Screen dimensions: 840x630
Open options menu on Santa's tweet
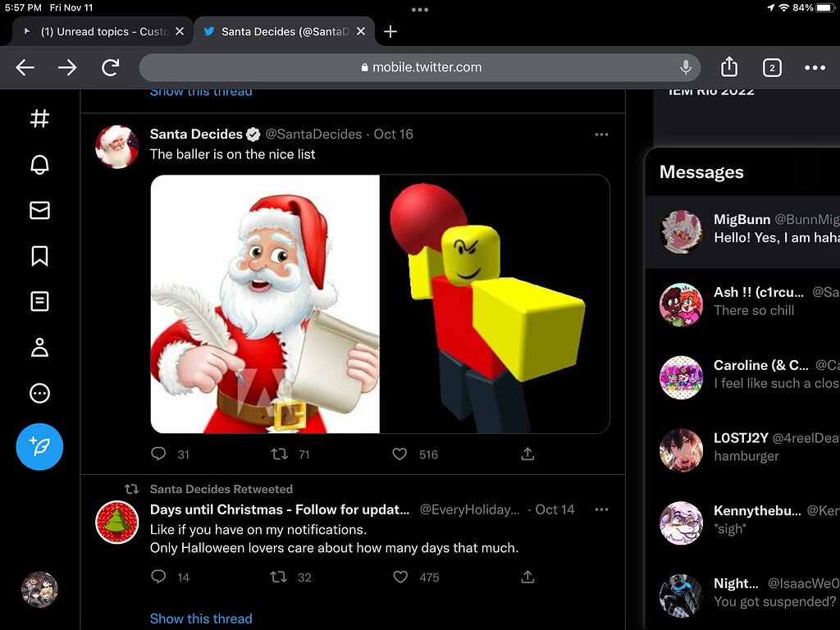coord(601,134)
